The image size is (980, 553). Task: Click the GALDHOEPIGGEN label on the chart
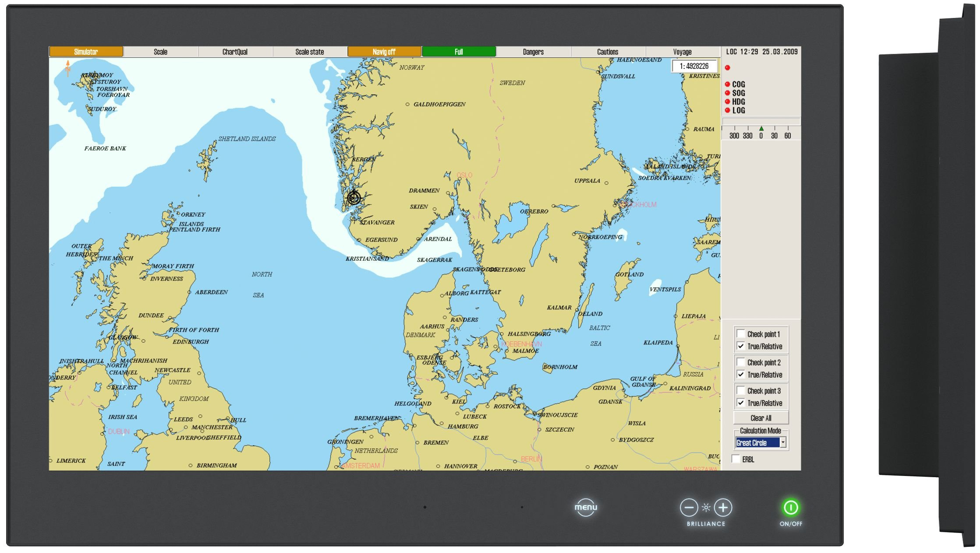click(x=439, y=104)
